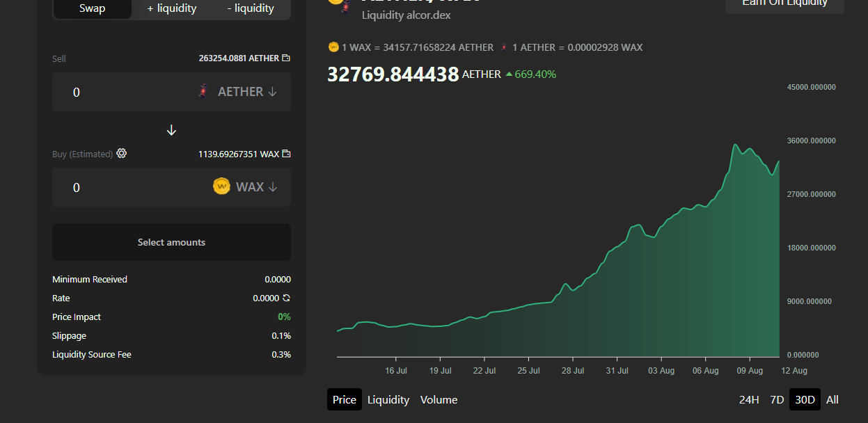Click the 263254.0881 AETHER balance
868x423 pixels.
239,58
